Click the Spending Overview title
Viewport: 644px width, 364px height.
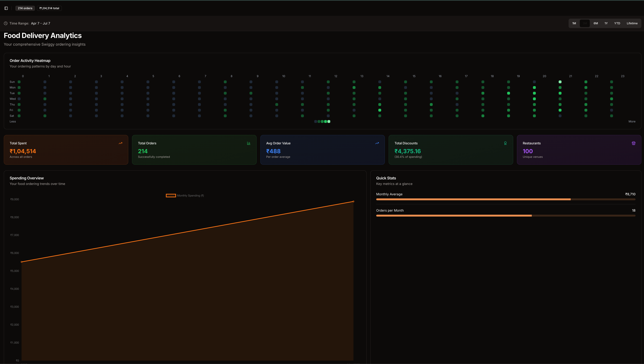tap(27, 178)
